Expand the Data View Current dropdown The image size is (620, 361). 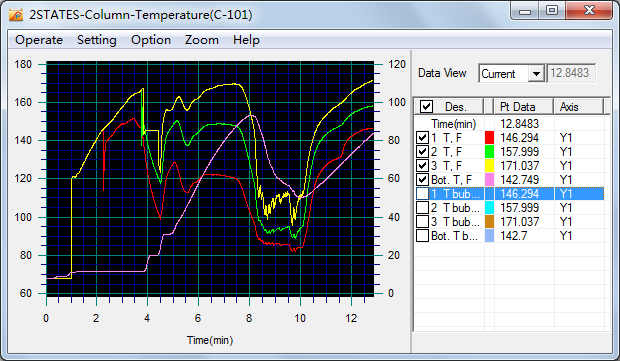coord(536,74)
